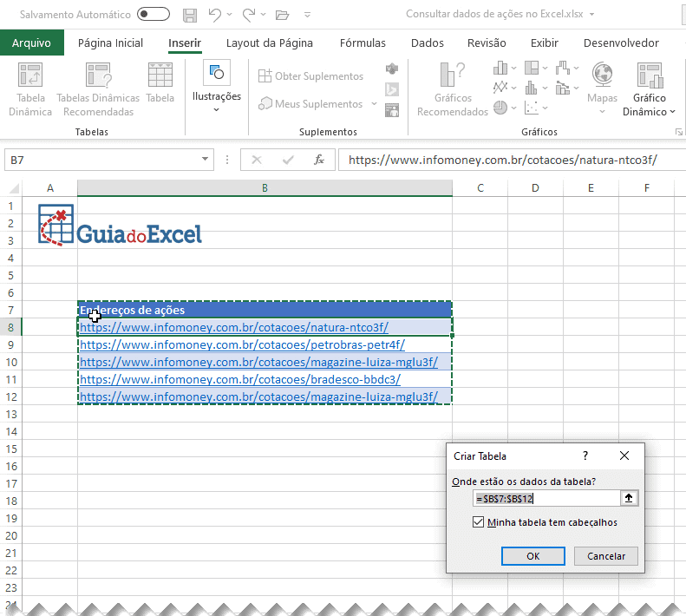
Task: Open the Arquivo tab
Action: [31, 43]
